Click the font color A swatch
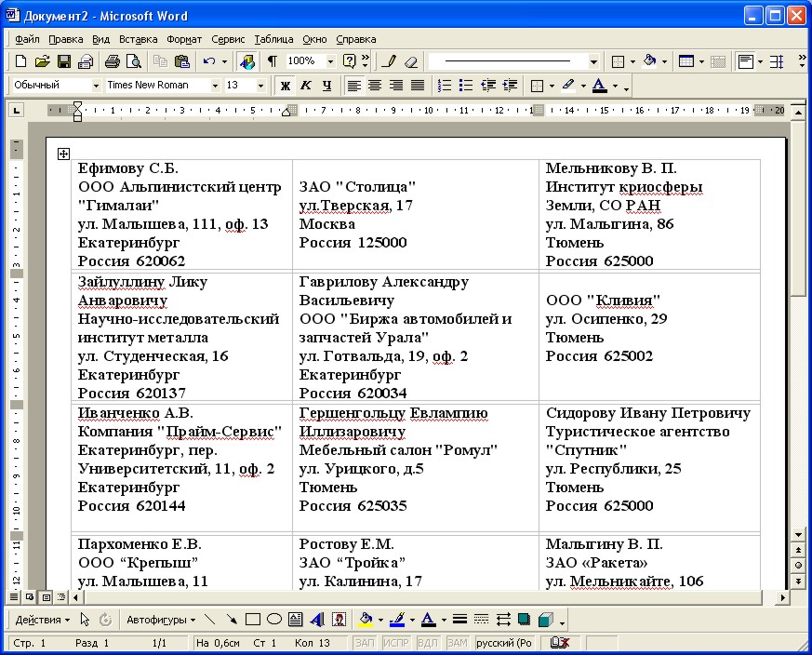The height and width of the screenshot is (655, 812). click(599, 86)
